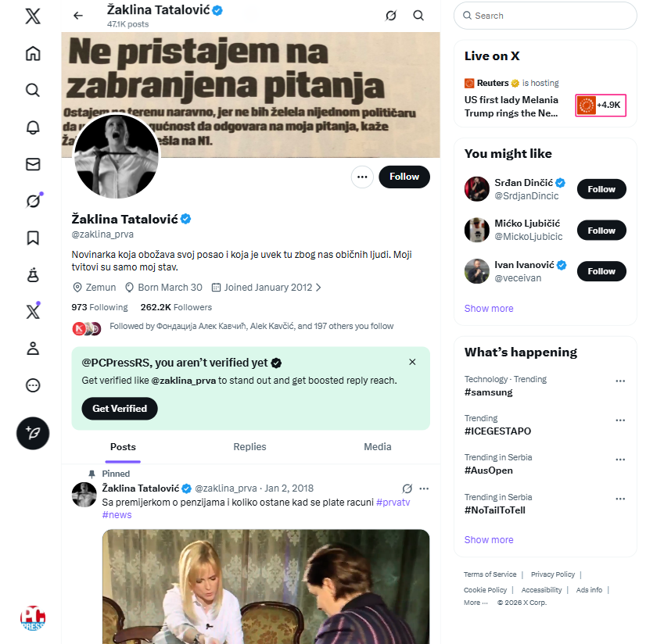Open Notifications bell icon
Viewport: 646px width, 644px height.
click(33, 127)
